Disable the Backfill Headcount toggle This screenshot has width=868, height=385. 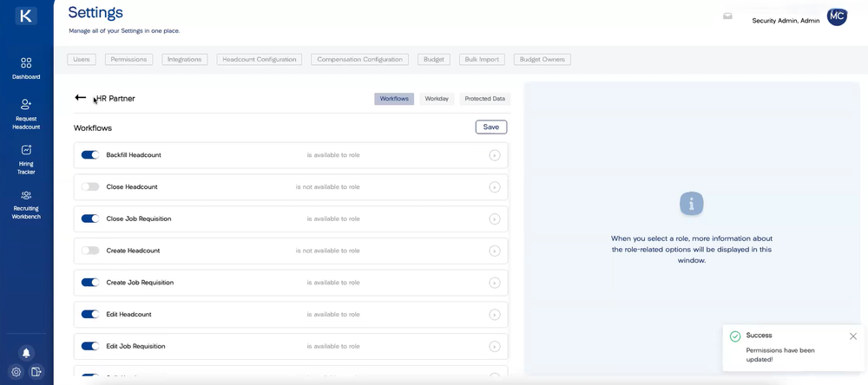(90, 155)
